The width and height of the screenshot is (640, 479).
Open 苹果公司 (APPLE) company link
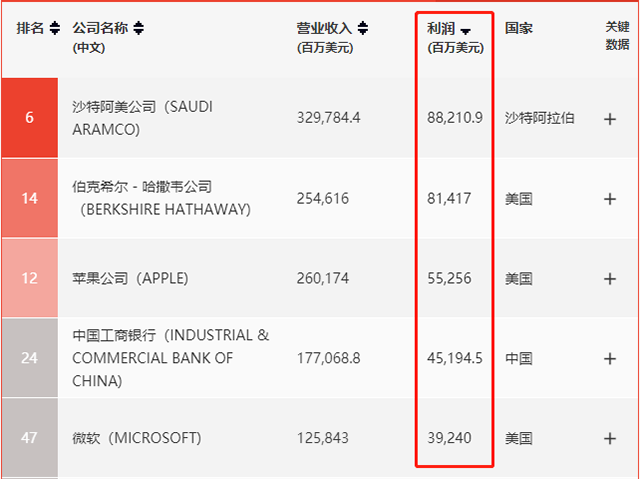click(130, 278)
